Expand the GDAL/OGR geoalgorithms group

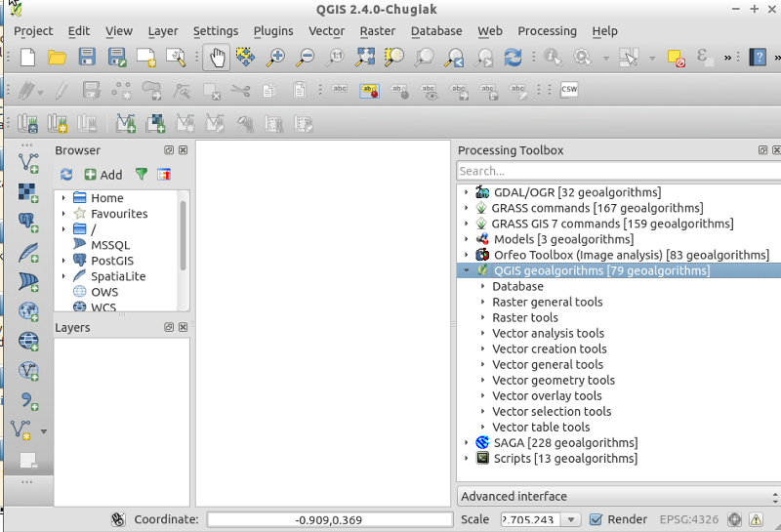[x=467, y=191]
